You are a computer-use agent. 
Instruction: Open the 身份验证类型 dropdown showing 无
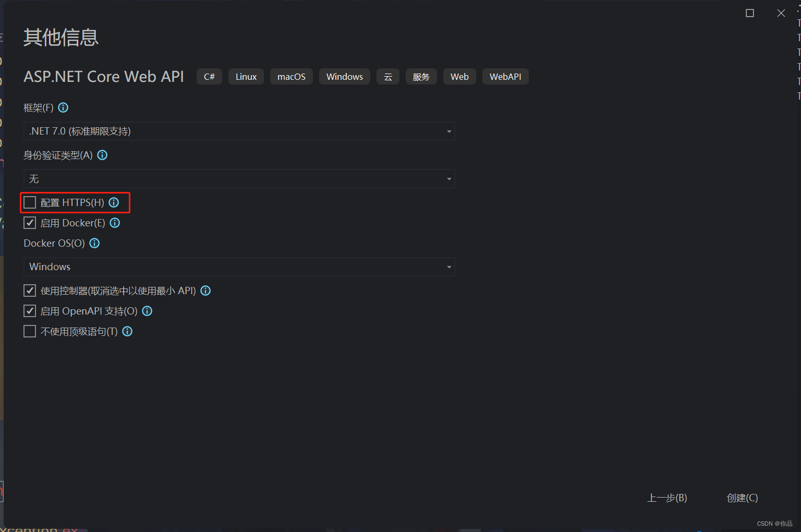(239, 179)
